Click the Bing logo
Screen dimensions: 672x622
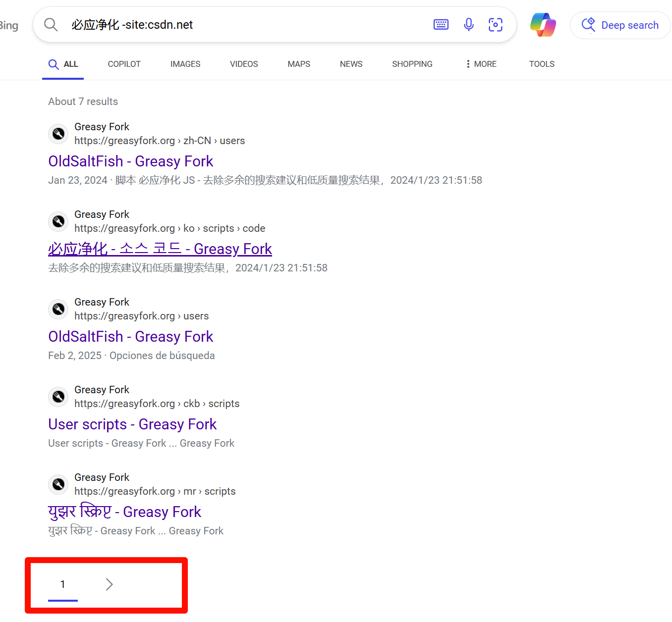pos(9,25)
